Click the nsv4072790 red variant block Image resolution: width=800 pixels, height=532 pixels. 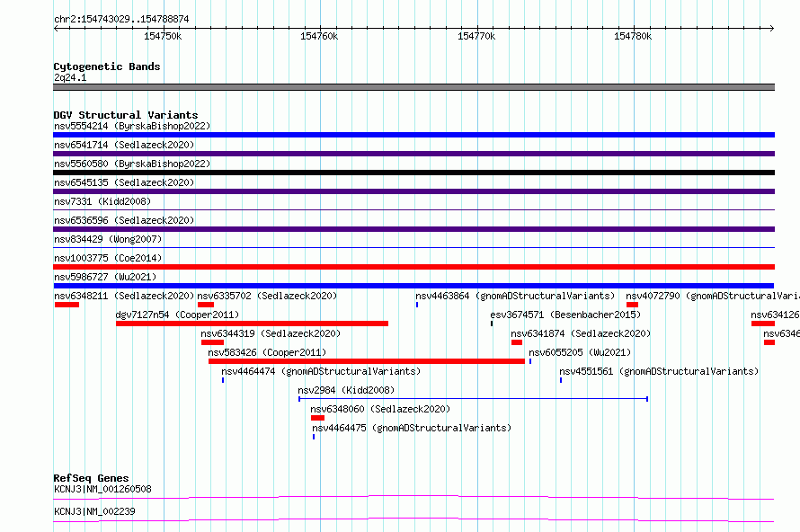(632, 305)
